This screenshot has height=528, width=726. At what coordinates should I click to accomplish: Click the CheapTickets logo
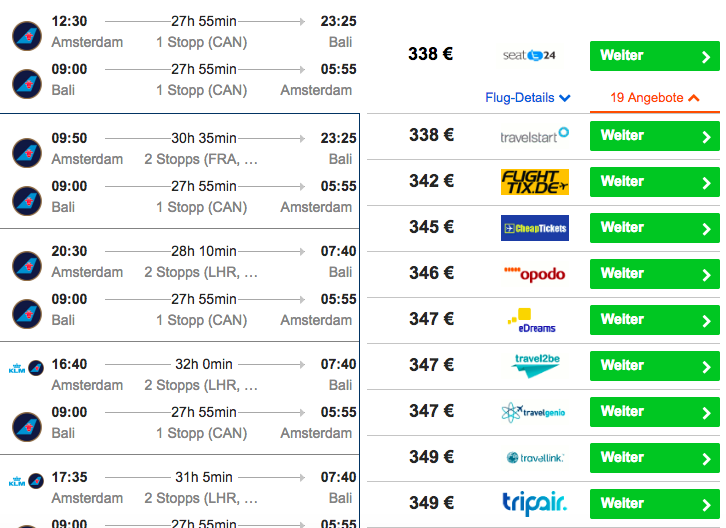point(535,228)
